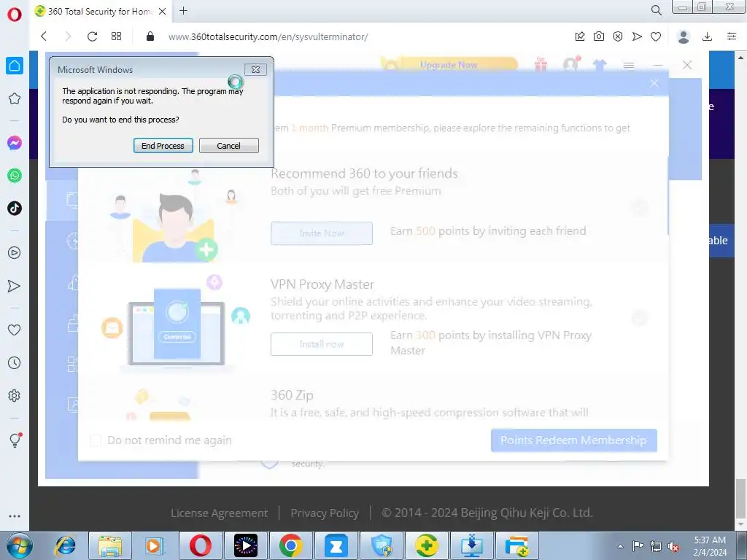Open WhatsApp in the Opera sidebar
The height and width of the screenshot is (560, 747).
tap(15, 176)
